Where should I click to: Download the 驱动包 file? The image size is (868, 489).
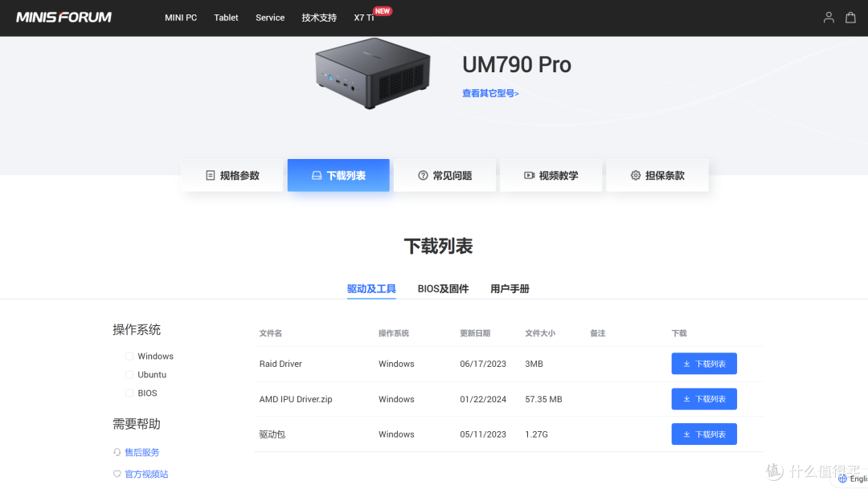point(704,434)
